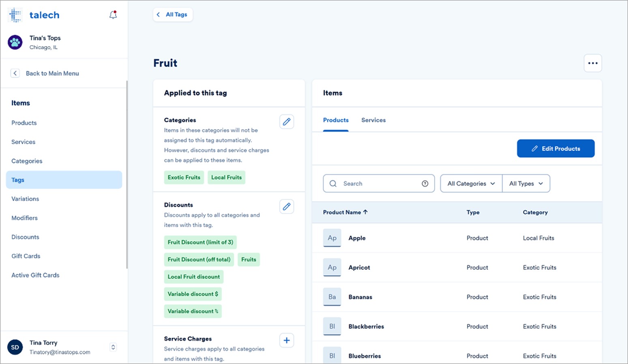
Task: Click the Fruits discount chip
Action: 249,260
